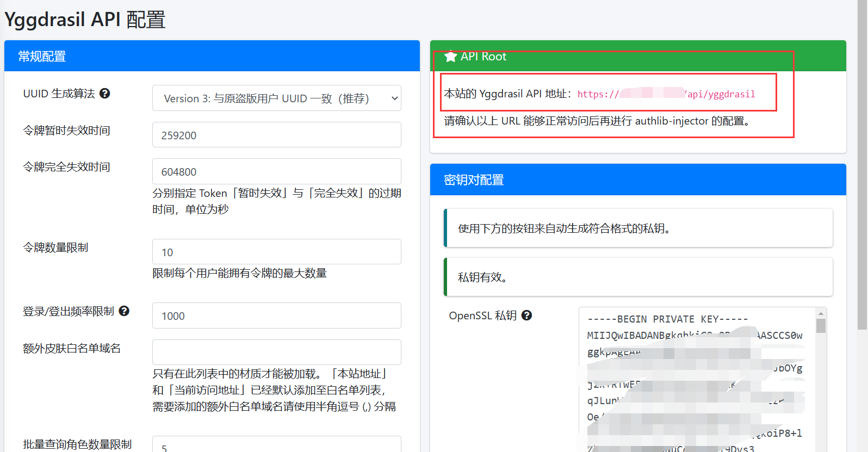Viewport: 868px width, 452px height.
Task: Open the UUID 生成算法 version dropdown
Action: pos(276,98)
